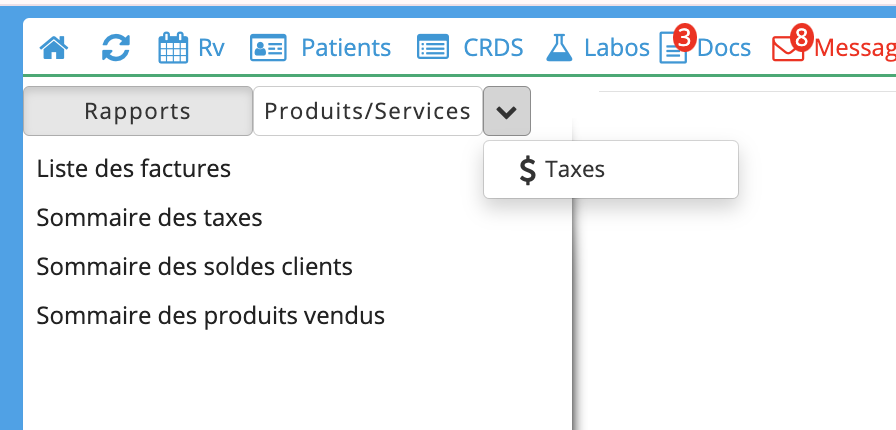Click the Messages envelope icon
896x430 pixels.
point(787,49)
